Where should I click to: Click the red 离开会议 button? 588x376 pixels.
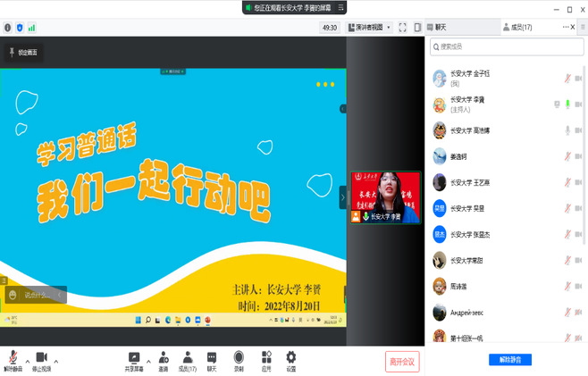click(x=401, y=361)
